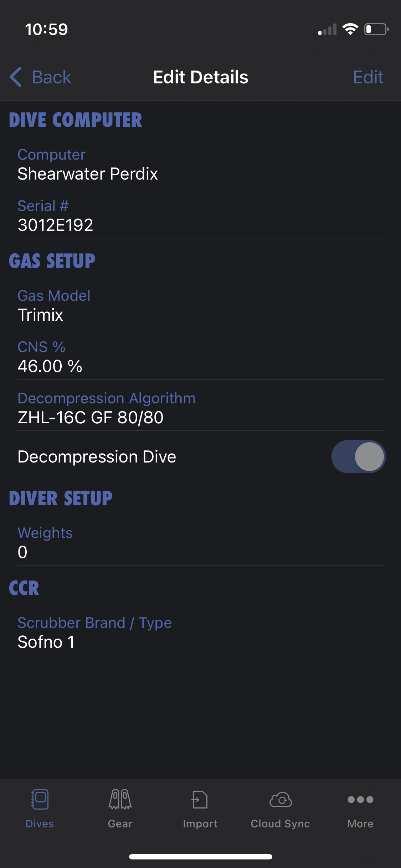401x868 pixels.
Task: Tap the Edit button
Action: tap(368, 77)
